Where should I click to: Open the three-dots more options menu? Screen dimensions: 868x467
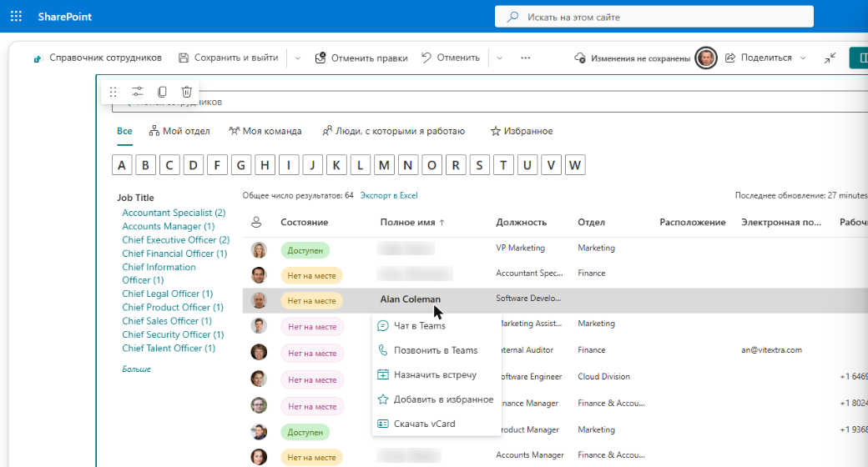(x=525, y=58)
